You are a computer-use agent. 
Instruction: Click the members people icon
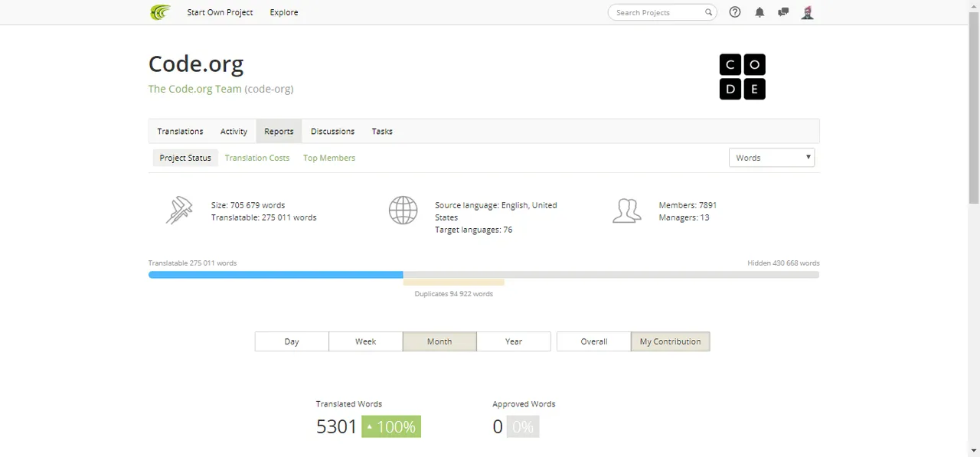pyautogui.click(x=626, y=211)
